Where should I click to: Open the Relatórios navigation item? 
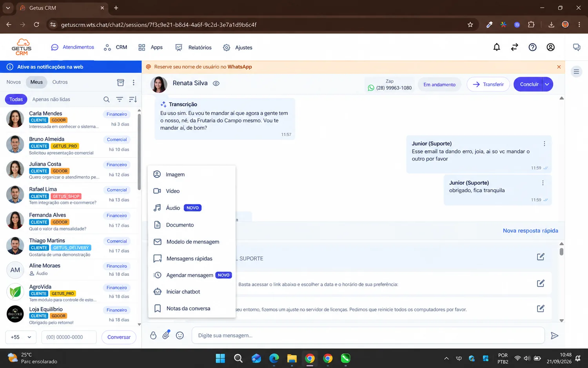click(194, 47)
